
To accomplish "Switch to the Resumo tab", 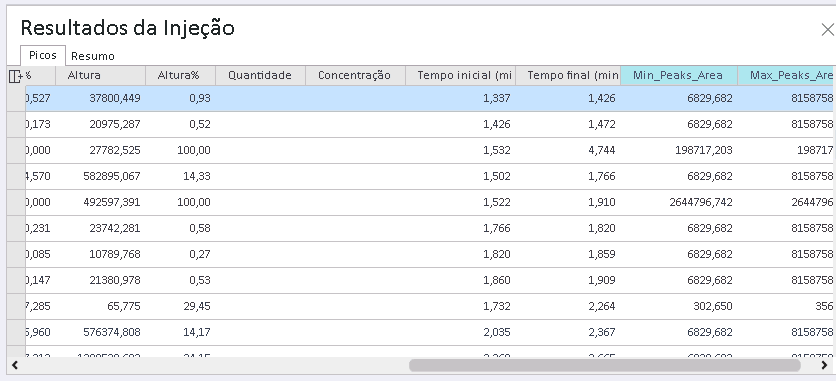I will coord(93,56).
